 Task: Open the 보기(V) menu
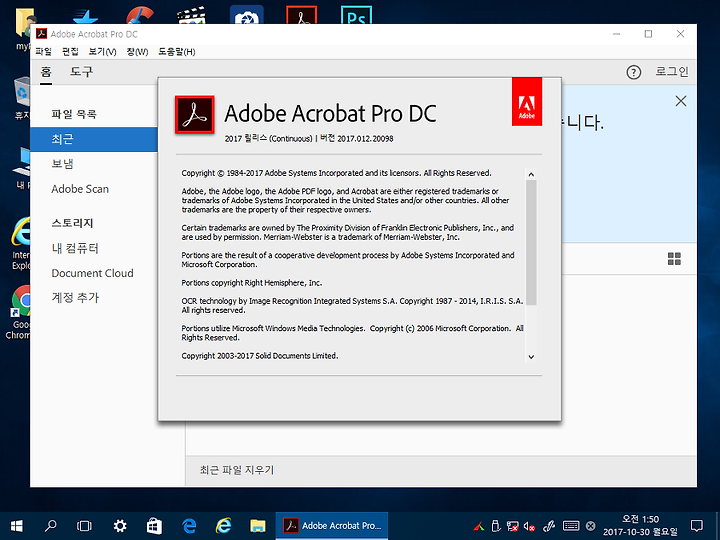[x=102, y=51]
